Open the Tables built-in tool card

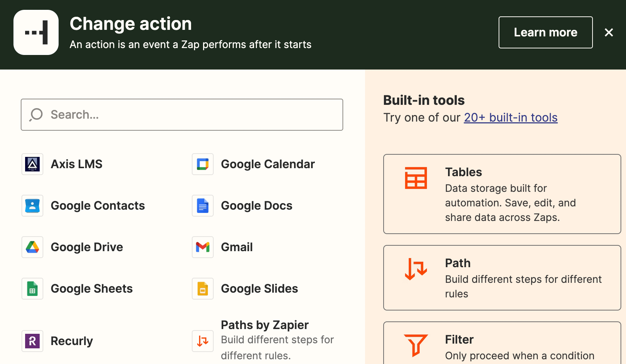[502, 194]
